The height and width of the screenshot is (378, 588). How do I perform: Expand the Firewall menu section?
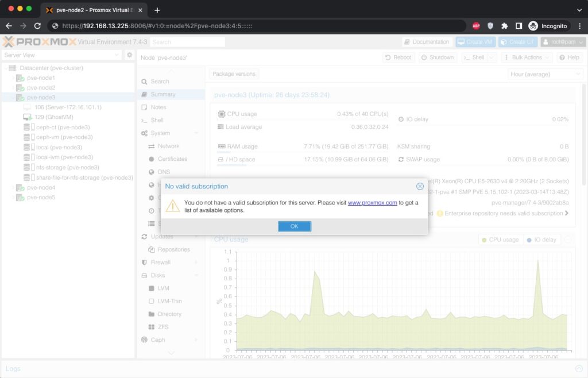196,263
